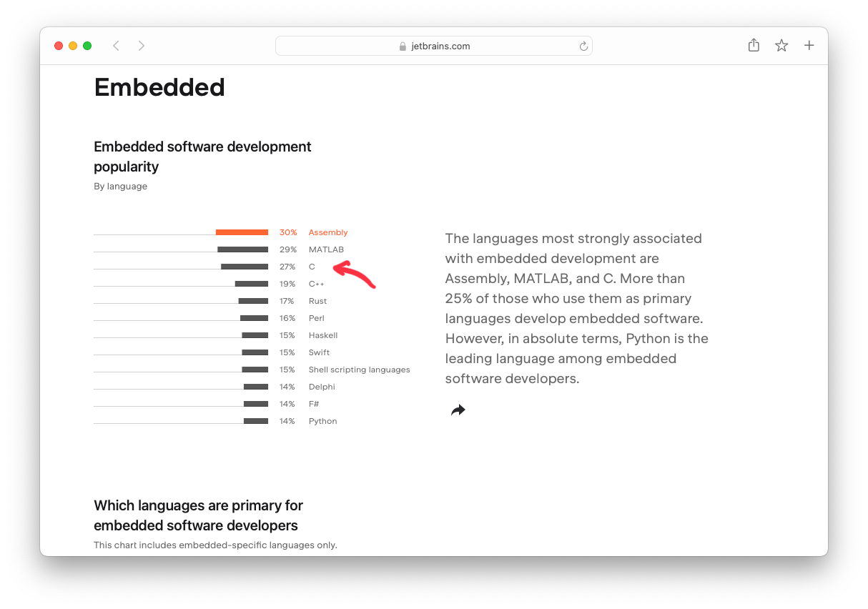Click the Safari back navigation arrow
The height and width of the screenshot is (609, 868).
(x=116, y=46)
